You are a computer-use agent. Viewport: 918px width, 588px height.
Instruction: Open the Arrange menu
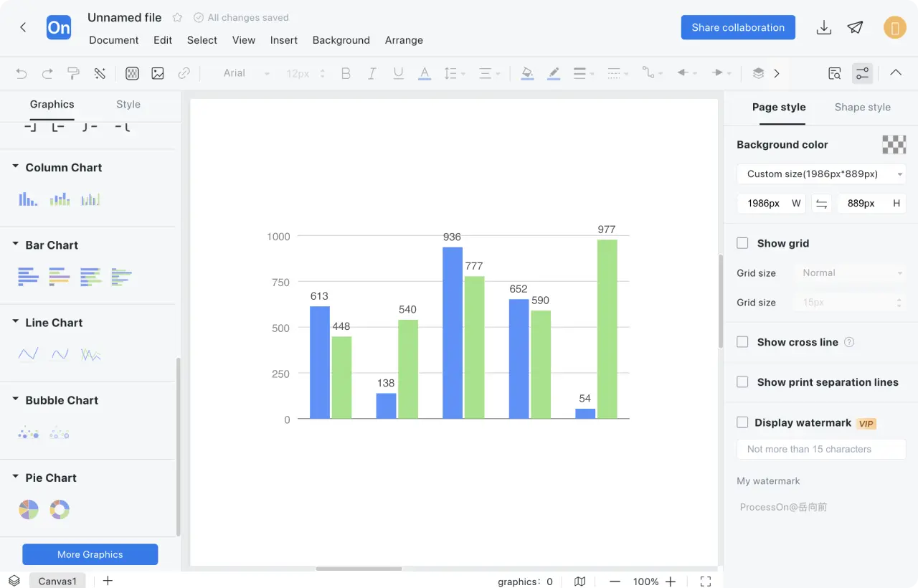[x=404, y=40]
